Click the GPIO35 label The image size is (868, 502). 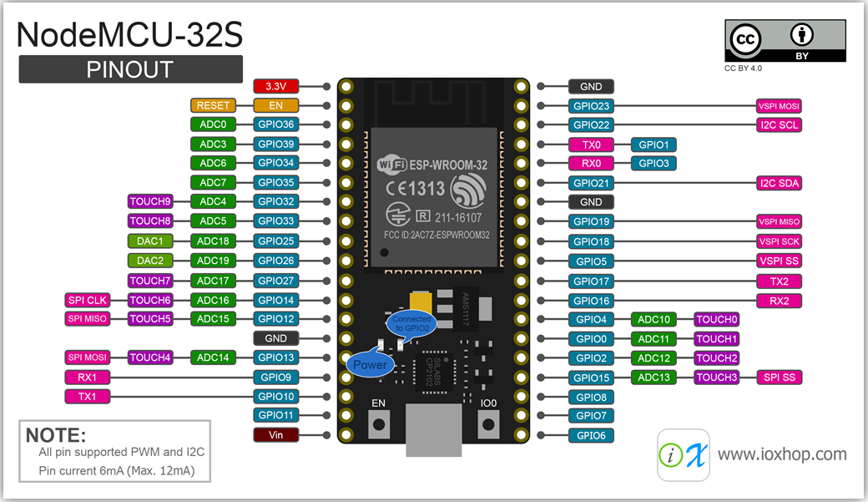point(275,182)
